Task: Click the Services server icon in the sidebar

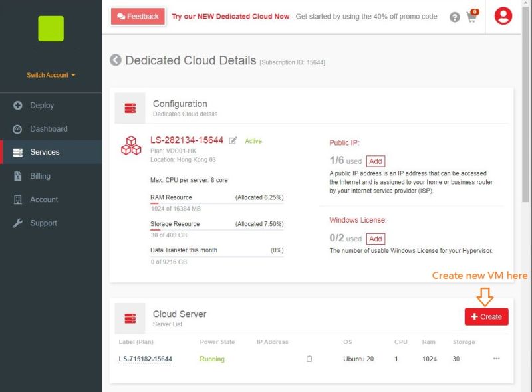Action: coord(18,153)
